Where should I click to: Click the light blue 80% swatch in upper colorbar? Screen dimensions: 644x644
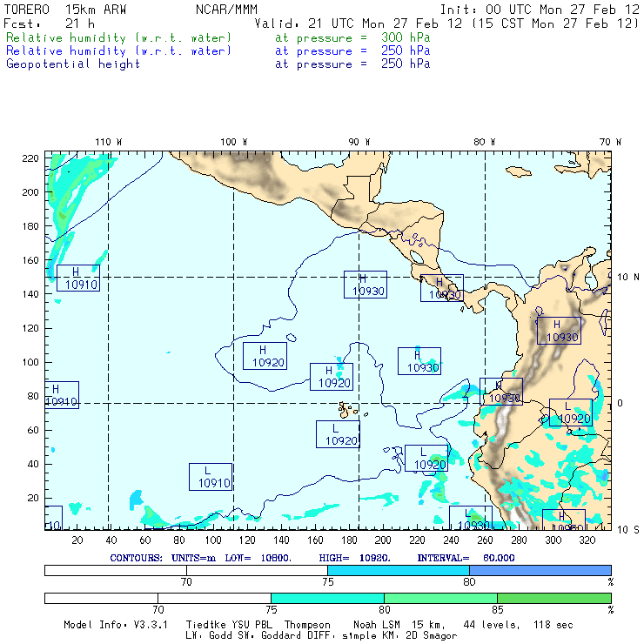point(540,569)
